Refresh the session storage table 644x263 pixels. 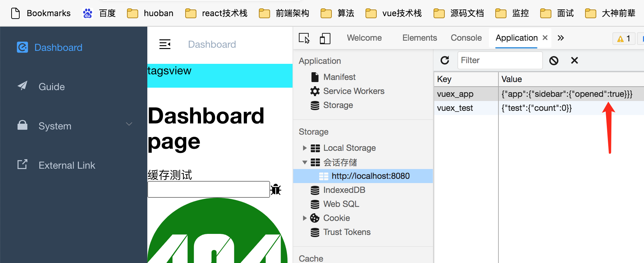[x=445, y=60]
